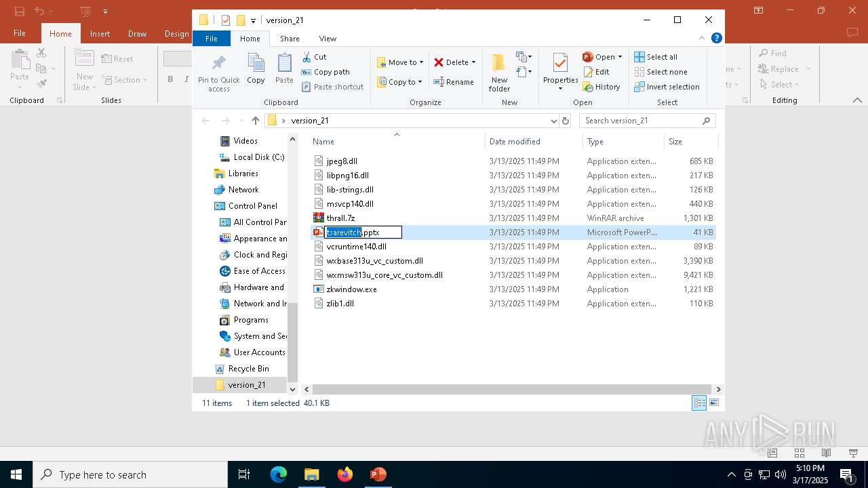Click PowerPoint Find button
This screenshot has height=488, width=868.
point(772,54)
